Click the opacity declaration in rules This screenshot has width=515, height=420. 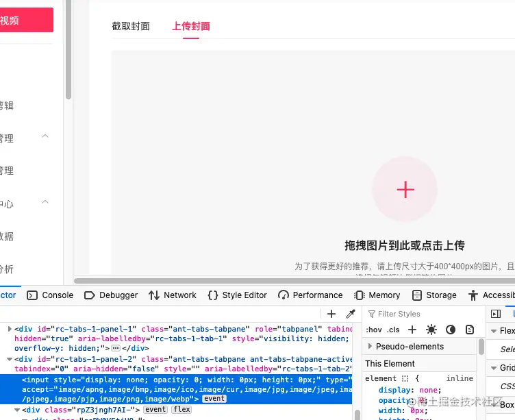coord(403,400)
